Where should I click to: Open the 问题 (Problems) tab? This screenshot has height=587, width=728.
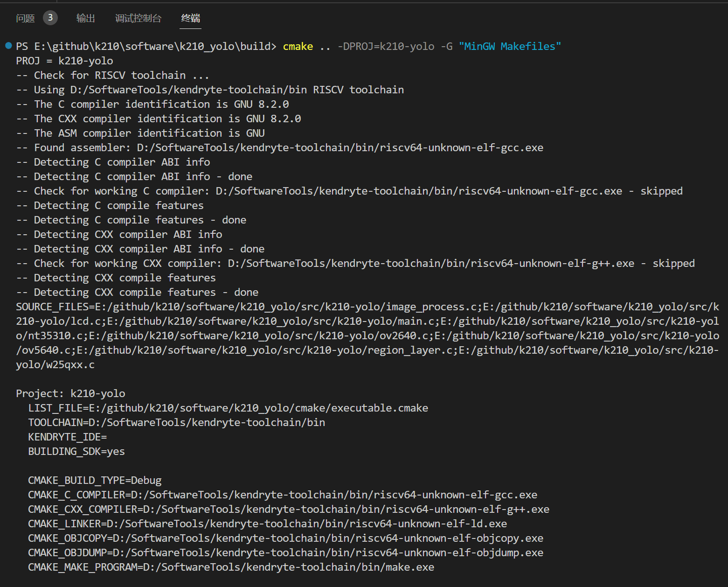click(25, 18)
